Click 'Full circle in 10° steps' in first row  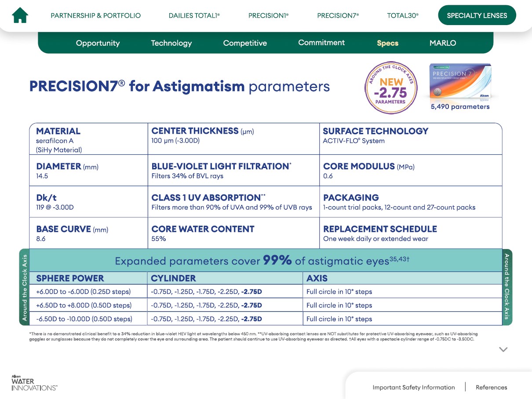[x=339, y=292]
